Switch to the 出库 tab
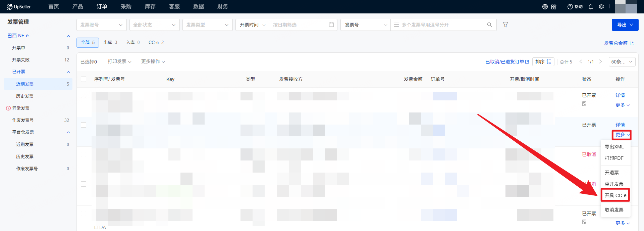 tap(110, 43)
